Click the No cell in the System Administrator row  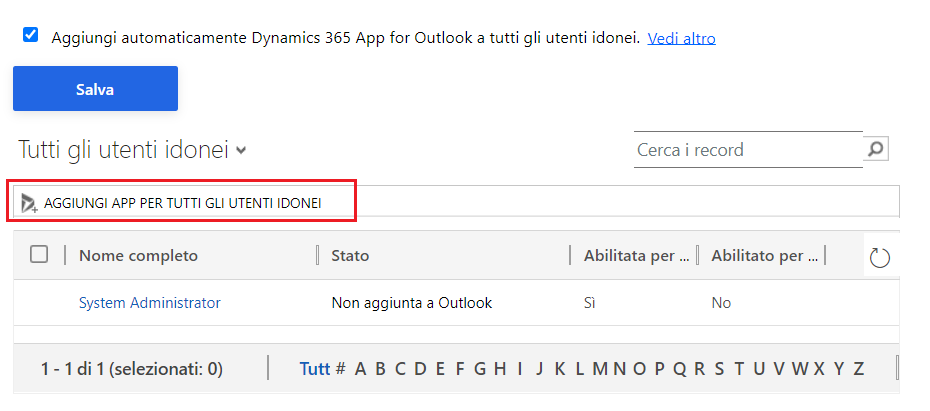coord(721,303)
